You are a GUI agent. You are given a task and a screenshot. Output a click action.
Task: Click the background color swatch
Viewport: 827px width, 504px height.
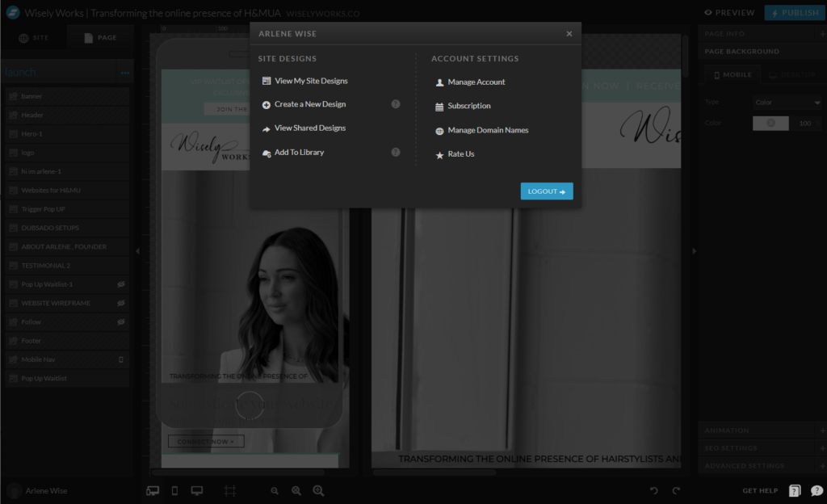click(770, 123)
